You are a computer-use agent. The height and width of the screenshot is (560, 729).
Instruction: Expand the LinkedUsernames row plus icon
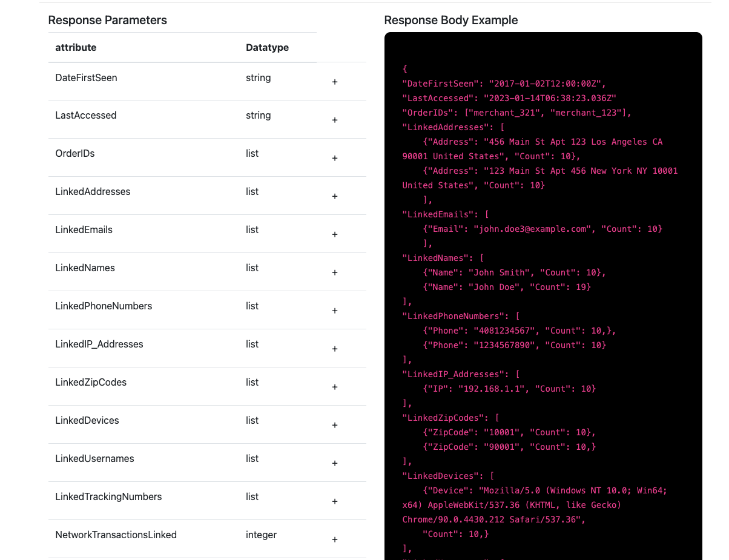[x=335, y=463]
